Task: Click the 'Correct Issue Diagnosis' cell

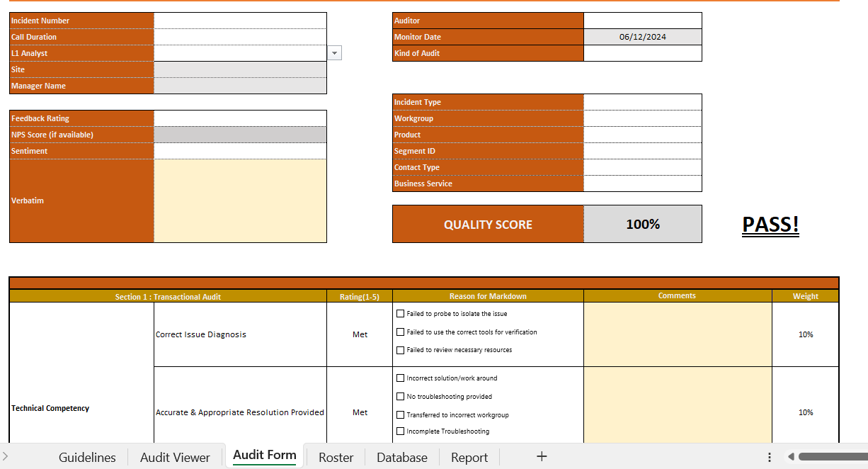Action: (x=240, y=334)
